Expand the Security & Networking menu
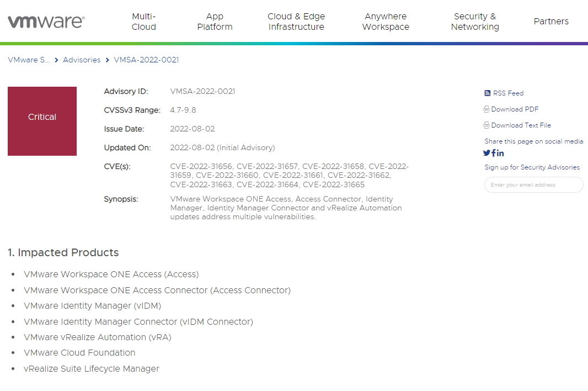The width and height of the screenshot is (588, 391). point(475,22)
